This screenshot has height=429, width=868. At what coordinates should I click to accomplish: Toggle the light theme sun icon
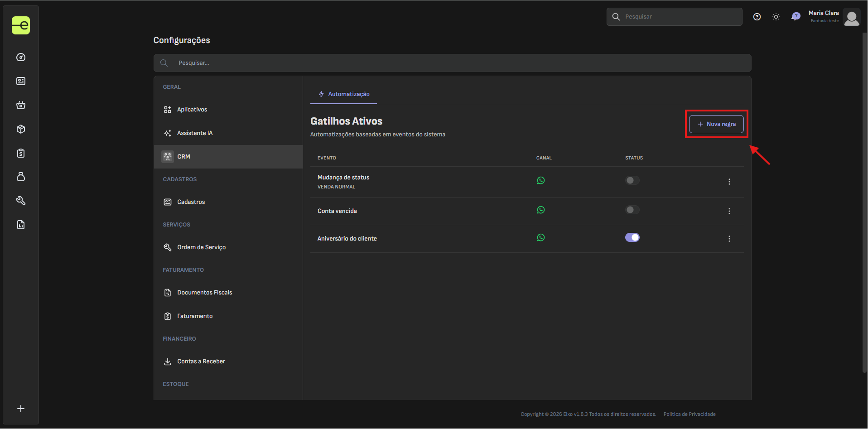(x=776, y=17)
